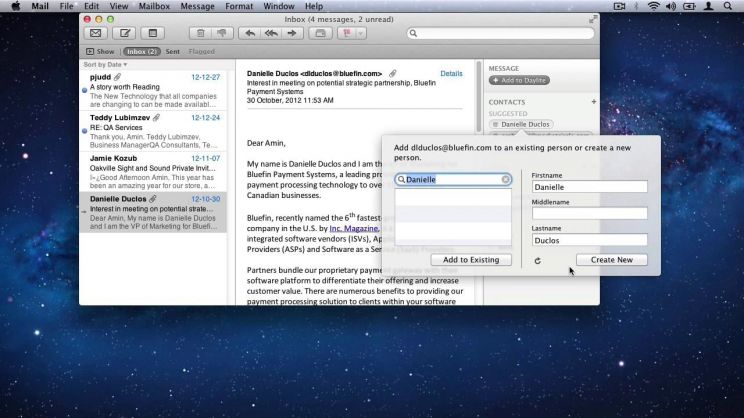
Task: Open the Format menu
Action: tap(239, 6)
